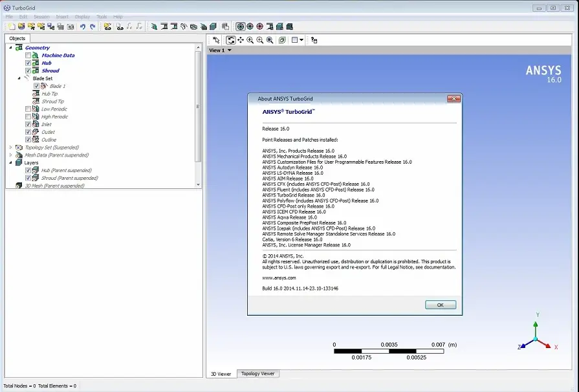Toggle the Outline checkbox
This screenshot has height=392, width=579.
28,140
